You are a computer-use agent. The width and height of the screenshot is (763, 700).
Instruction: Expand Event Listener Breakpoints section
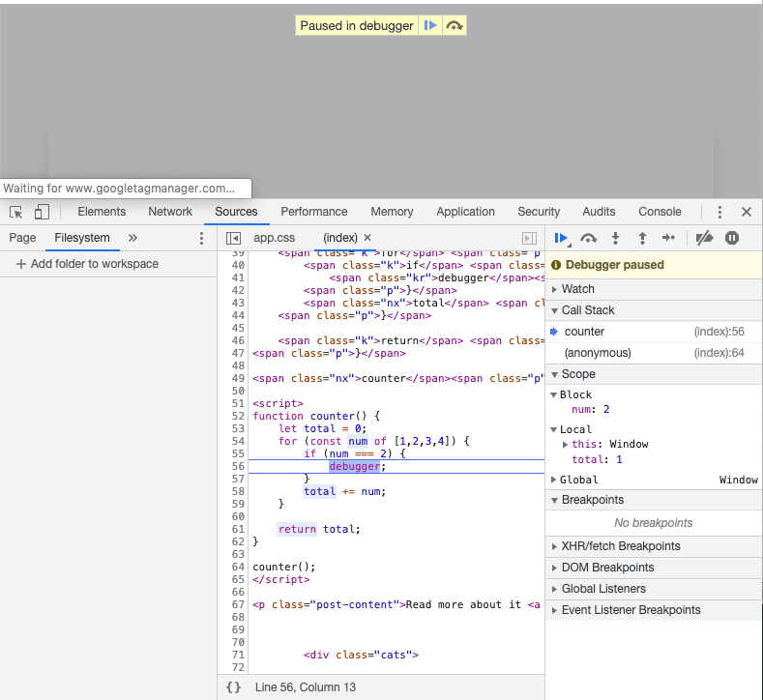654,610
